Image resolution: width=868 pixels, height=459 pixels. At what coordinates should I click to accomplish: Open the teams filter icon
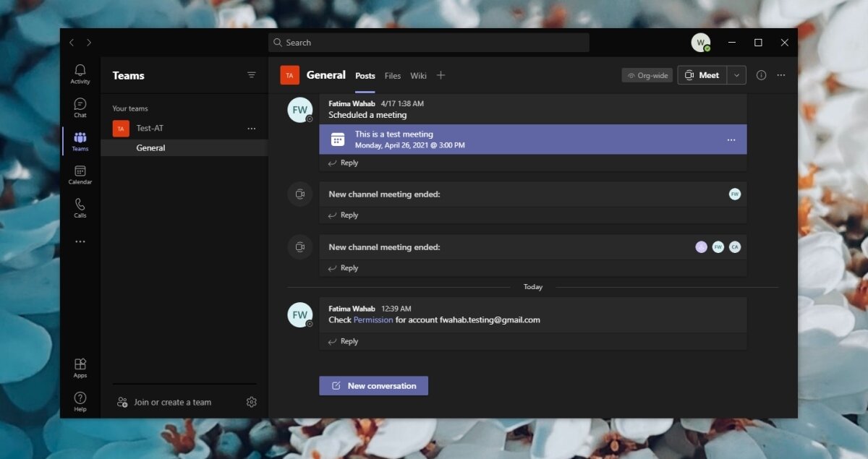point(252,75)
